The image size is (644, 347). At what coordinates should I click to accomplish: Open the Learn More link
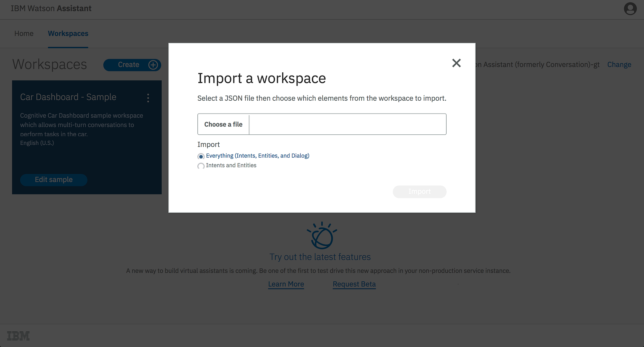pyautogui.click(x=286, y=284)
